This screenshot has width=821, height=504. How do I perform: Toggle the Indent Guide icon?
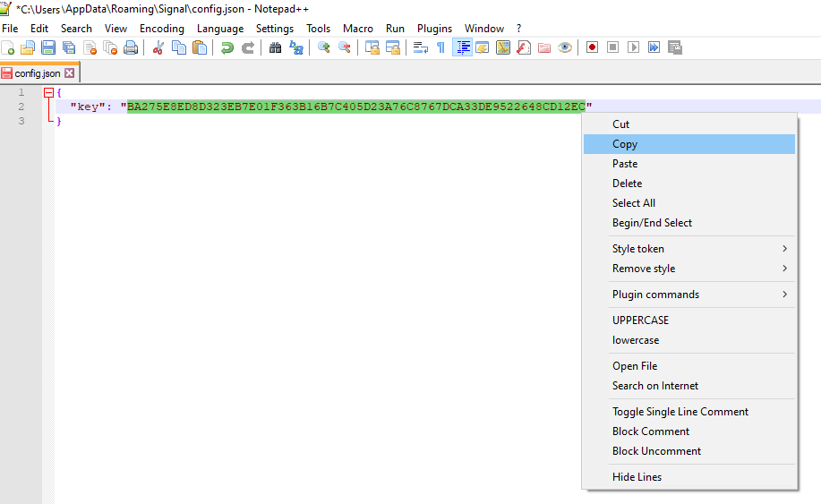click(462, 47)
